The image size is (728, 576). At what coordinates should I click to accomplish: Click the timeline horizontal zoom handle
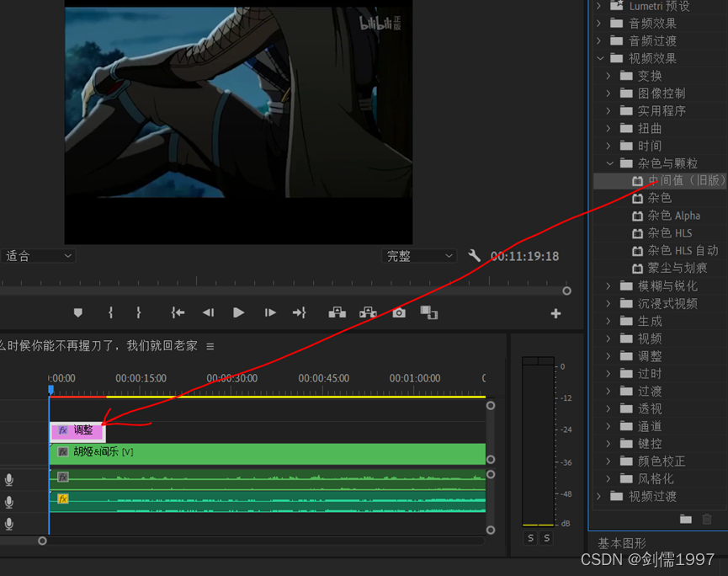(x=42, y=541)
